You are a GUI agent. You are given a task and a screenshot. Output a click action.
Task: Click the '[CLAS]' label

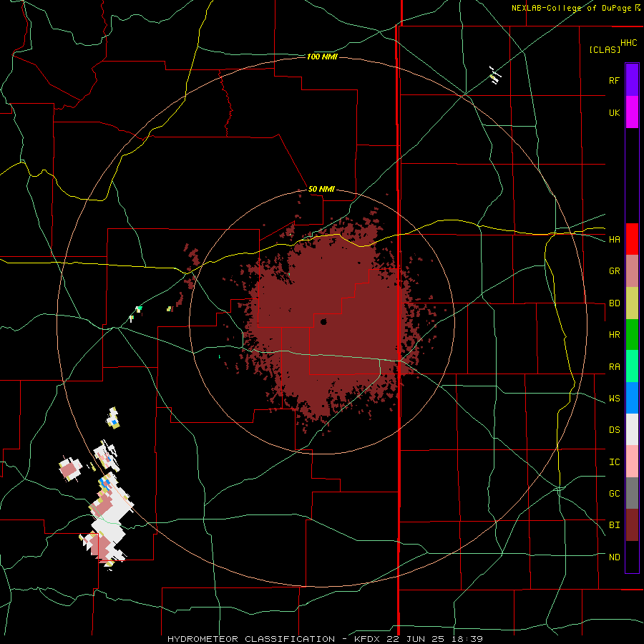[605, 49]
